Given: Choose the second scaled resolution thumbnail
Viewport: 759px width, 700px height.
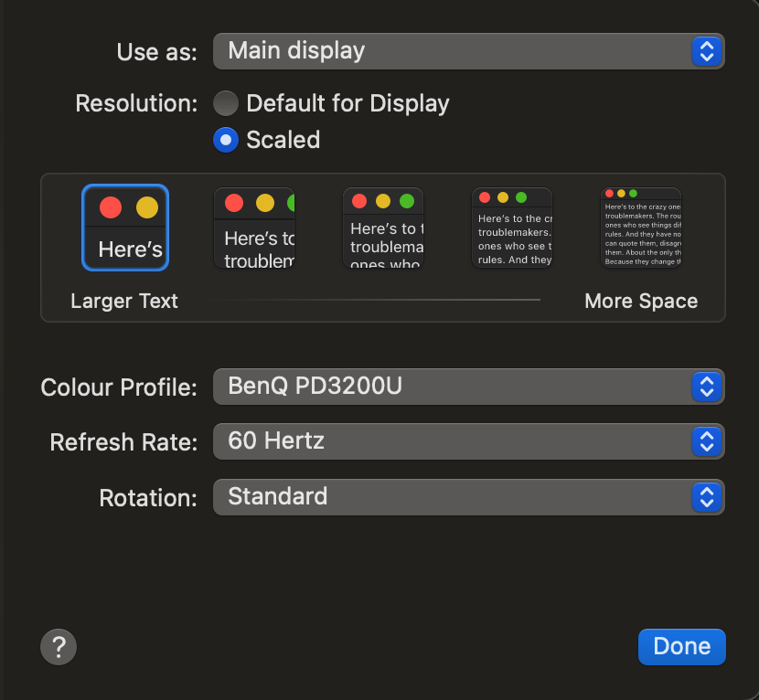Looking at the screenshot, I should coord(254,228).
